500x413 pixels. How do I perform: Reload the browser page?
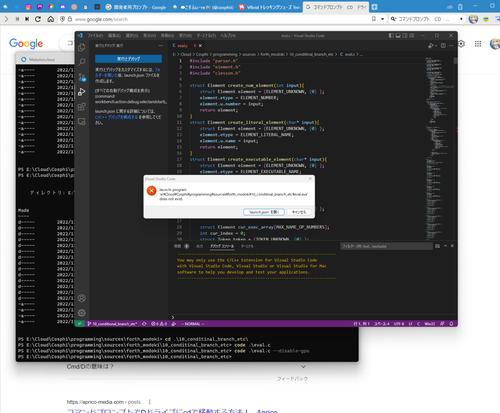click(x=38, y=19)
